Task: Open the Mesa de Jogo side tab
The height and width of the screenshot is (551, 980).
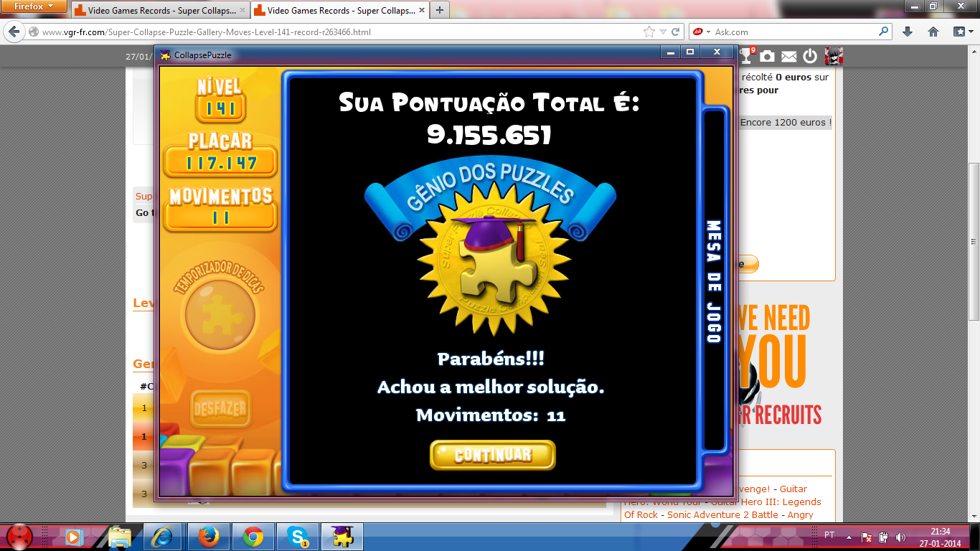Action: point(714,281)
